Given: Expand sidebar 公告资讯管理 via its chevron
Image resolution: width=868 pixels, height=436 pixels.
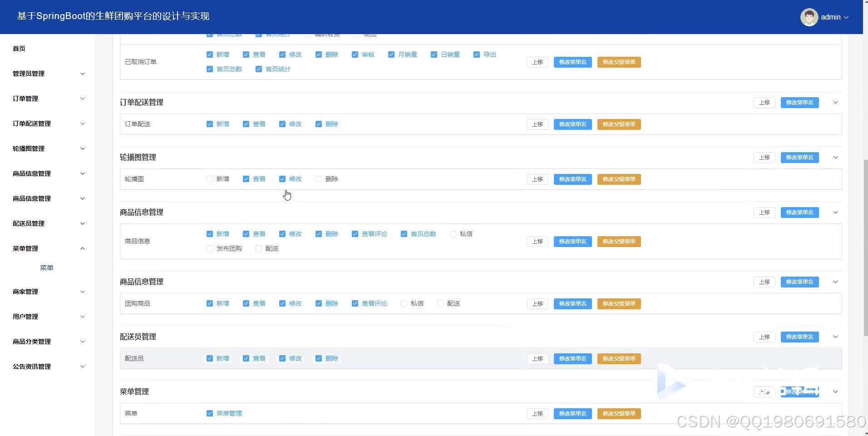Looking at the screenshot, I should [x=83, y=367].
